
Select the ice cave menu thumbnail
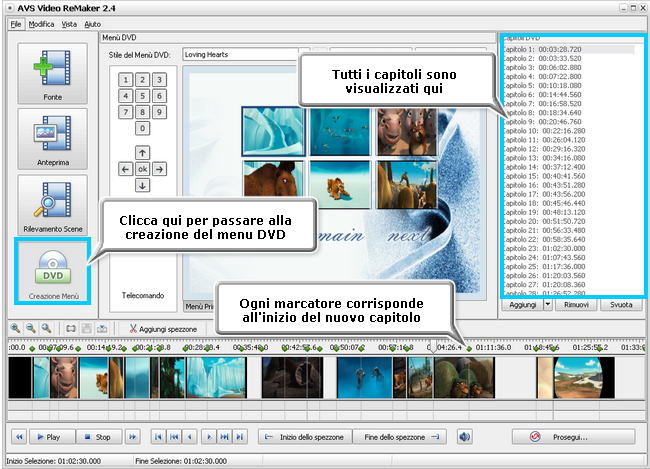tap(273, 131)
